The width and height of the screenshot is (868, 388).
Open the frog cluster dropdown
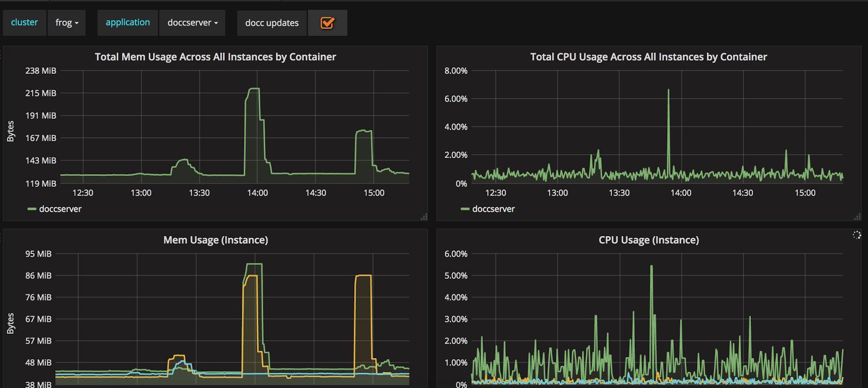click(67, 23)
